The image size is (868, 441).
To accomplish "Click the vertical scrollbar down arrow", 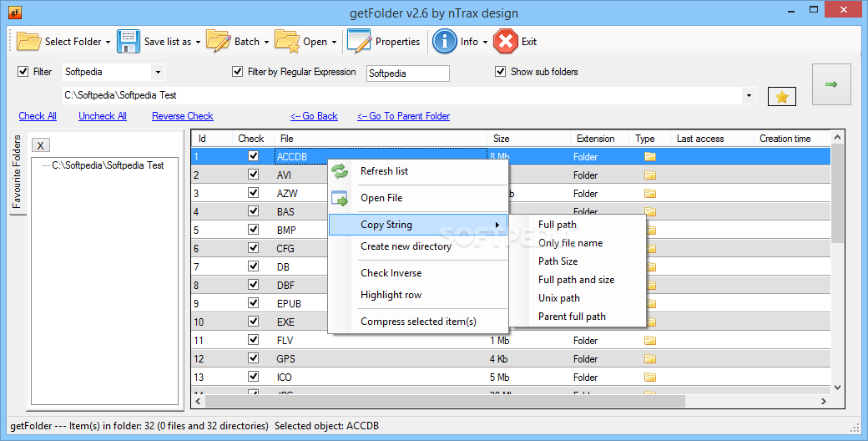I will pyautogui.click(x=838, y=388).
